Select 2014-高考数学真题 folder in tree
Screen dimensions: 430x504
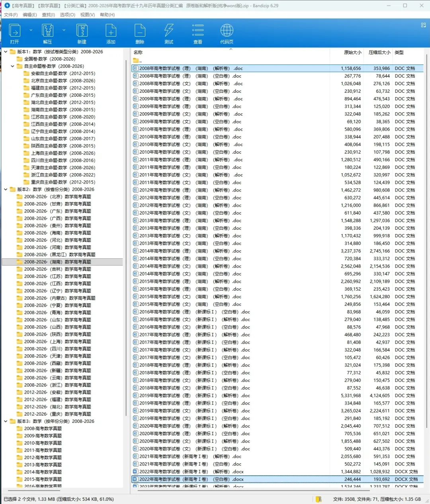click(x=43, y=472)
